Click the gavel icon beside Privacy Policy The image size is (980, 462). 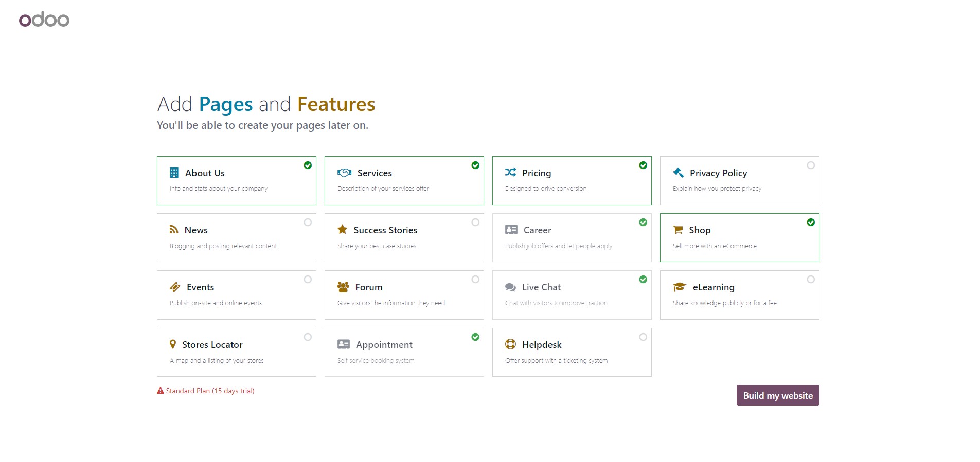(x=679, y=173)
